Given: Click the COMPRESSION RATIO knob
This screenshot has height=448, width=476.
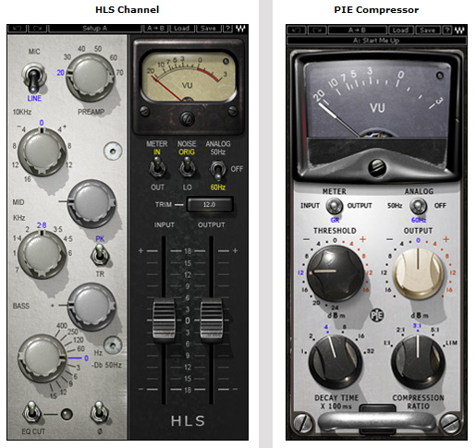Looking at the screenshot, I should pyautogui.click(x=418, y=361).
